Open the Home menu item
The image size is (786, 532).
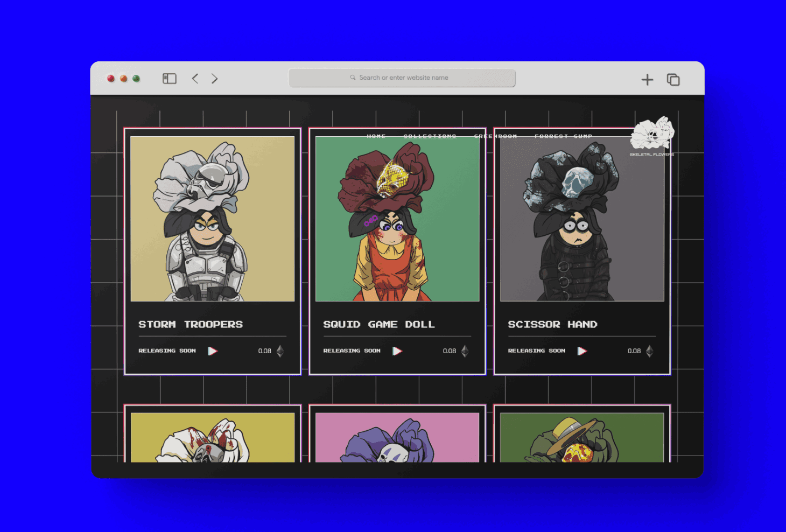click(x=376, y=136)
